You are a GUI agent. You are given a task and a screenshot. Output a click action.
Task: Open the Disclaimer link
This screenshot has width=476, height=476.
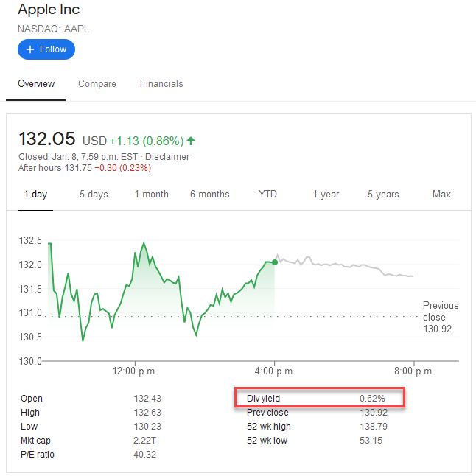[167, 157]
